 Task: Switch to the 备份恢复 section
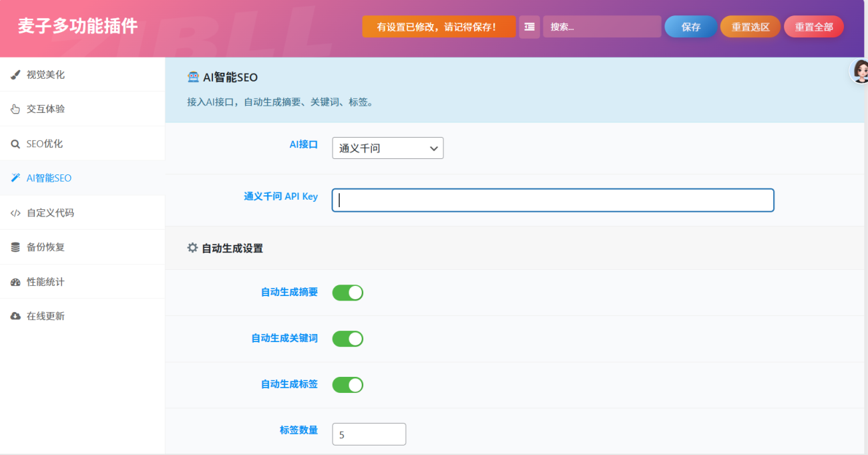coord(45,247)
